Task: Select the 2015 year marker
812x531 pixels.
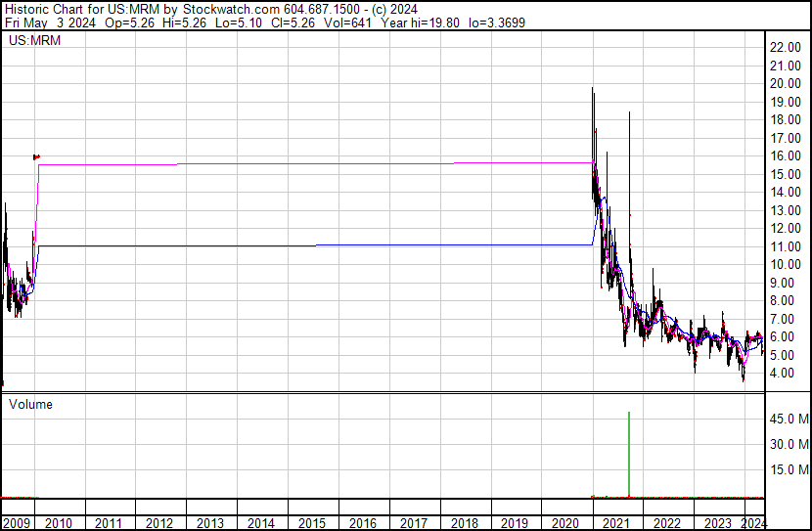Action: point(312,523)
